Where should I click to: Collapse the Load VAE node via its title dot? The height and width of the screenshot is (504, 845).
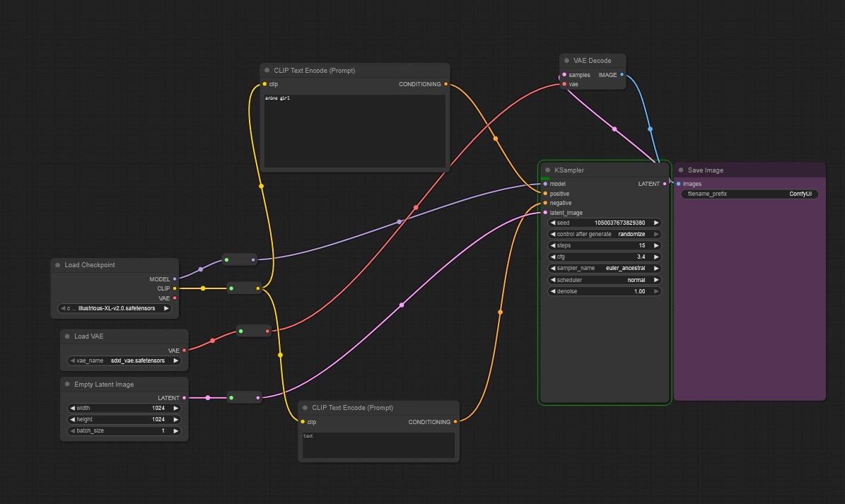tap(67, 336)
